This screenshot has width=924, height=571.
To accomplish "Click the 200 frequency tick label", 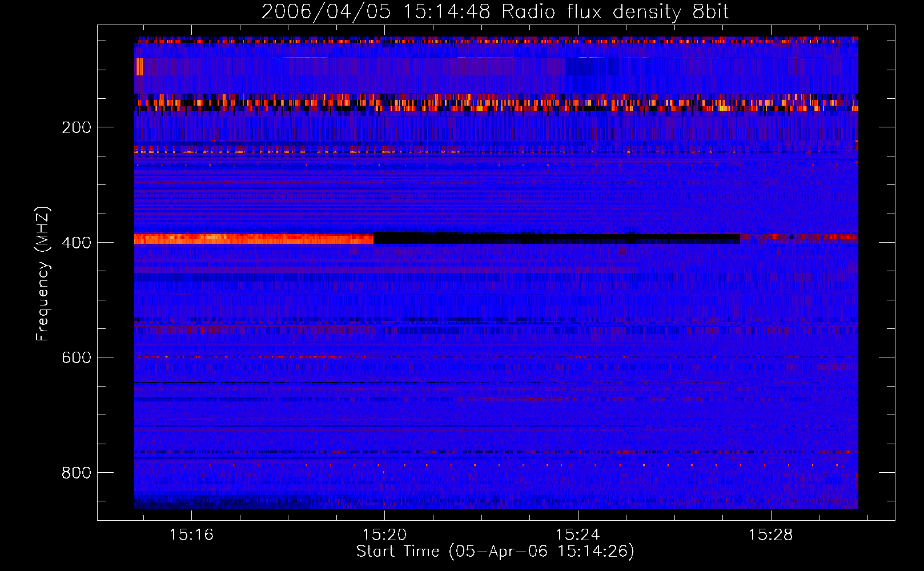I will coord(77,127).
